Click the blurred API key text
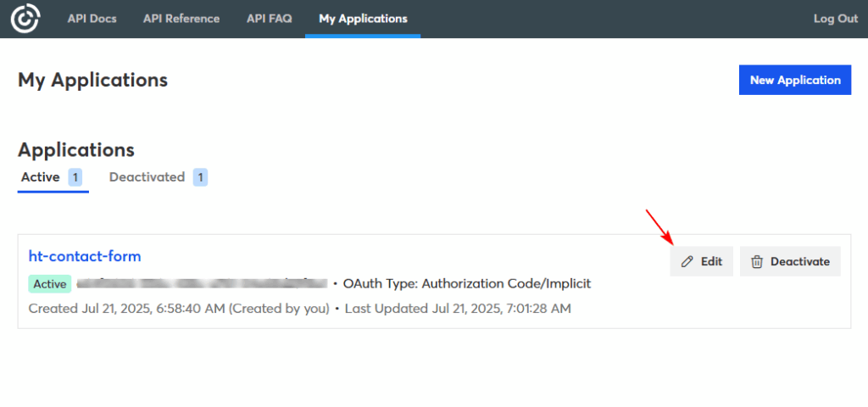 pyautogui.click(x=203, y=283)
